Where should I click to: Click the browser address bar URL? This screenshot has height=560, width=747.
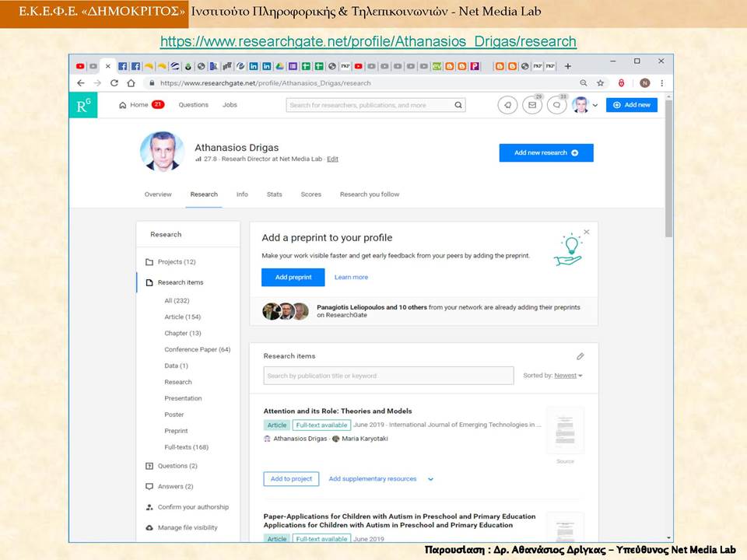pos(265,83)
